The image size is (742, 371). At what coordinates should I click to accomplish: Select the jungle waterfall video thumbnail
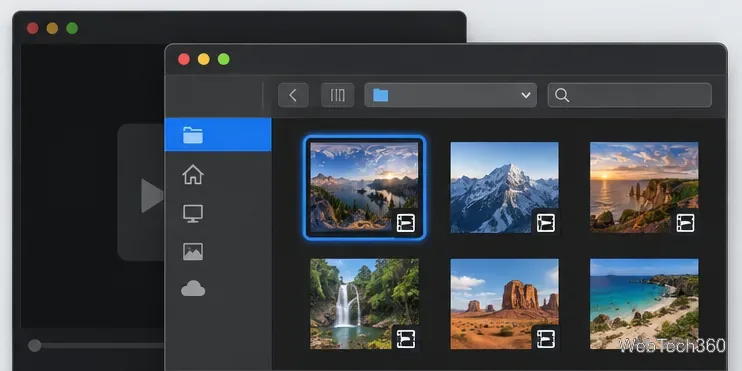tap(364, 304)
